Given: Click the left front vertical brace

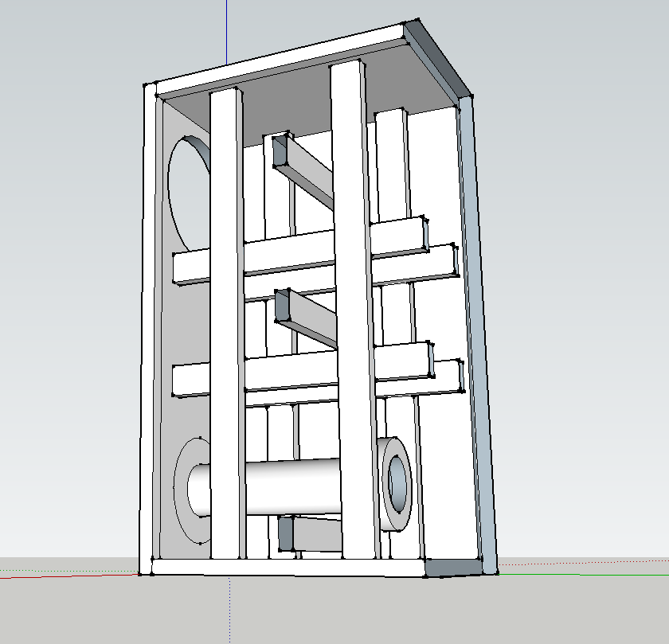Looking at the screenshot, I should pos(225,318).
